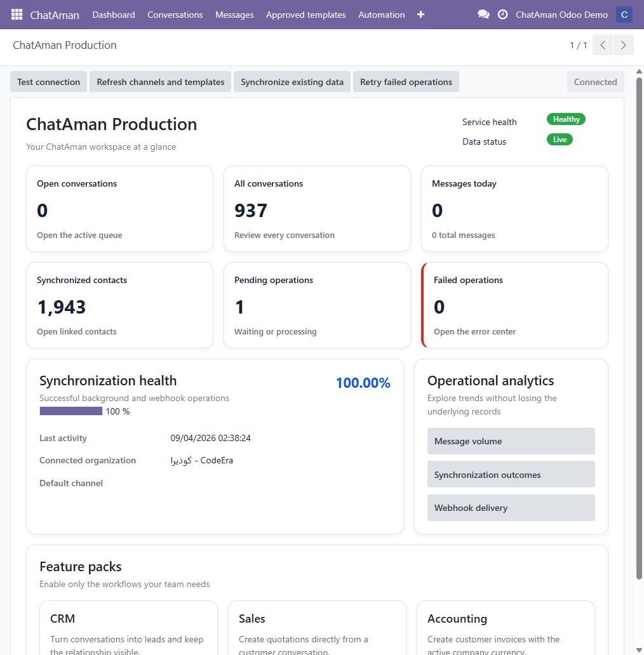Click the scrollbar up arrow
Image resolution: width=644 pixels, height=655 pixels.
[639, 72]
